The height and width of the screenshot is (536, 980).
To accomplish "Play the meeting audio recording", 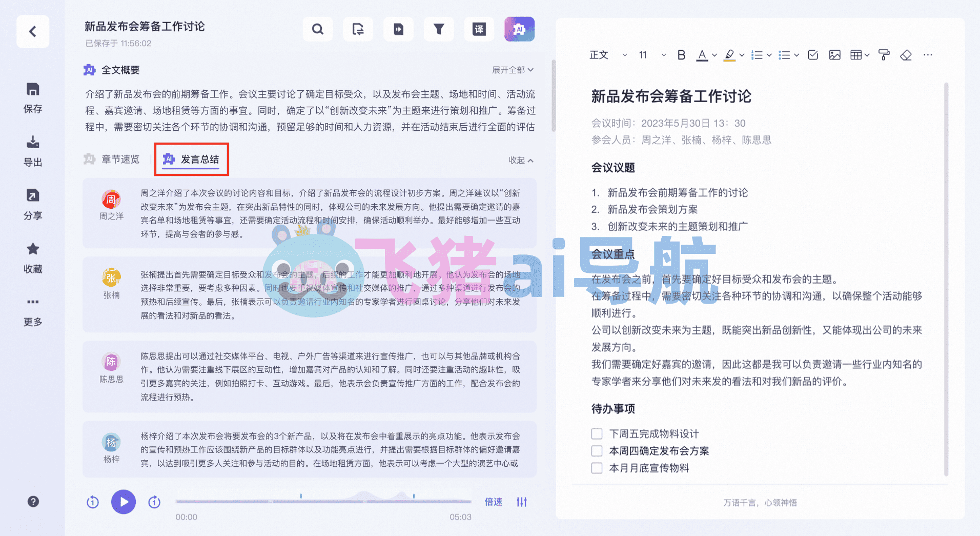I will (124, 502).
